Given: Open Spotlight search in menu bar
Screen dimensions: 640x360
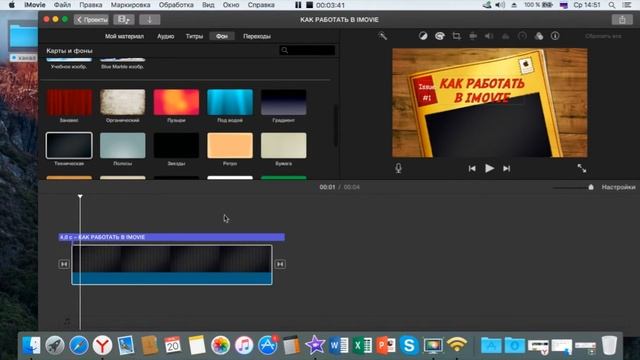Looking at the screenshot, I should pyautogui.click(x=612, y=5).
